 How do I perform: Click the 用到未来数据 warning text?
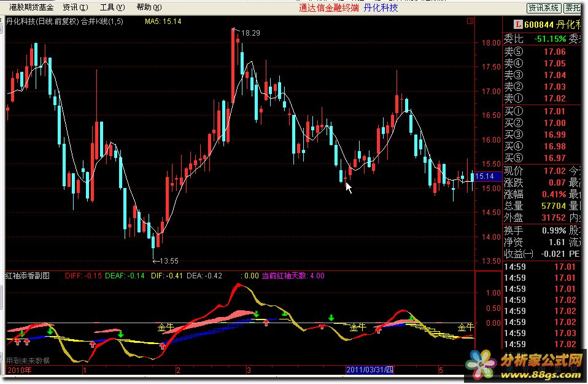[x=28, y=361]
